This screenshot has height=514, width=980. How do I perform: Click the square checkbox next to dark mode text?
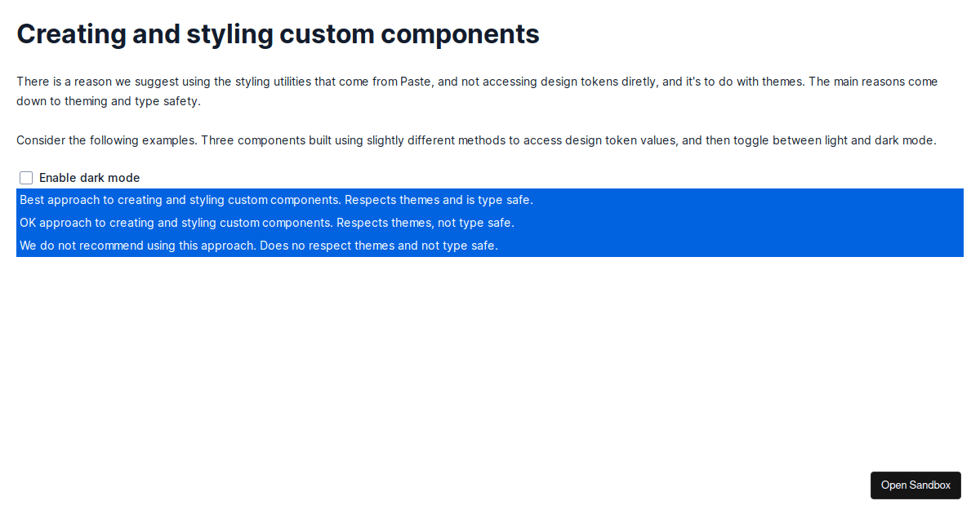[x=25, y=177]
